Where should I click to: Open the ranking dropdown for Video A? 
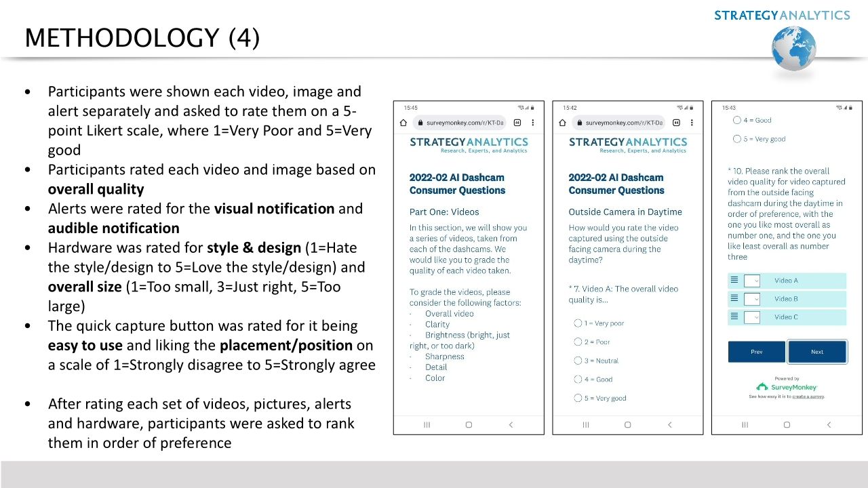(x=753, y=281)
